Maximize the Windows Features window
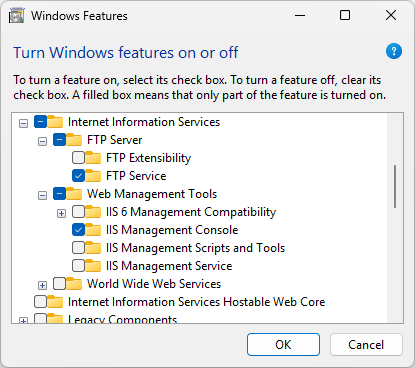This screenshot has width=415, height=368. point(345,15)
